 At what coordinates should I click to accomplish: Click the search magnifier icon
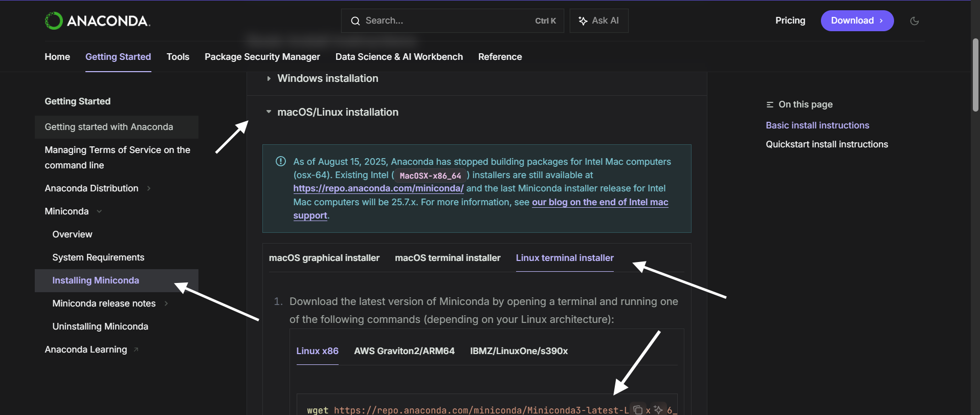coord(355,21)
